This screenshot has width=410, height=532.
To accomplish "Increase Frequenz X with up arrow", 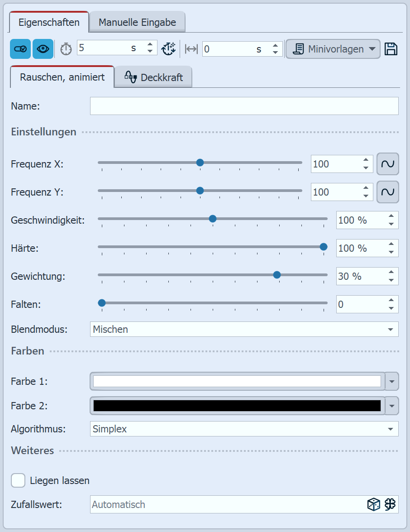I will [x=366, y=160].
